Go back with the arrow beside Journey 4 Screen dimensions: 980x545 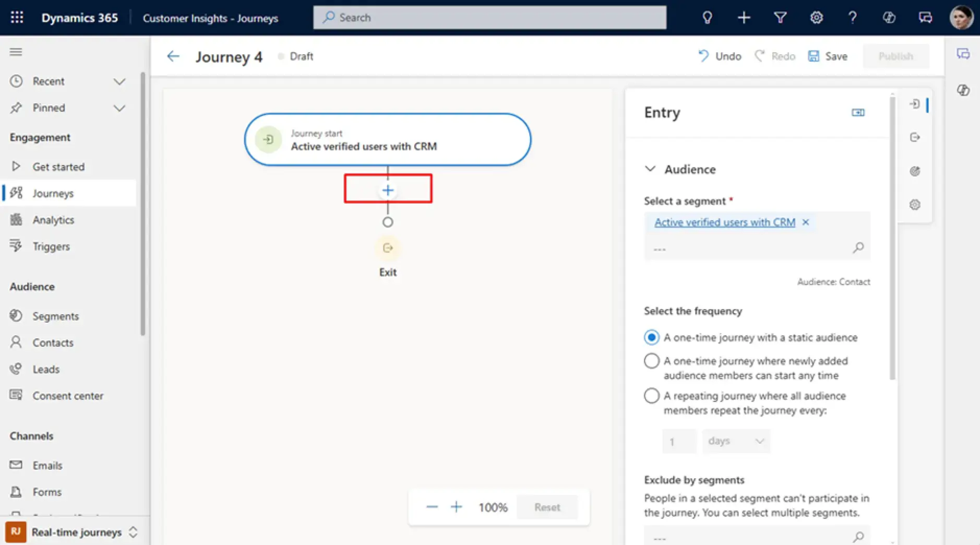[x=173, y=56]
